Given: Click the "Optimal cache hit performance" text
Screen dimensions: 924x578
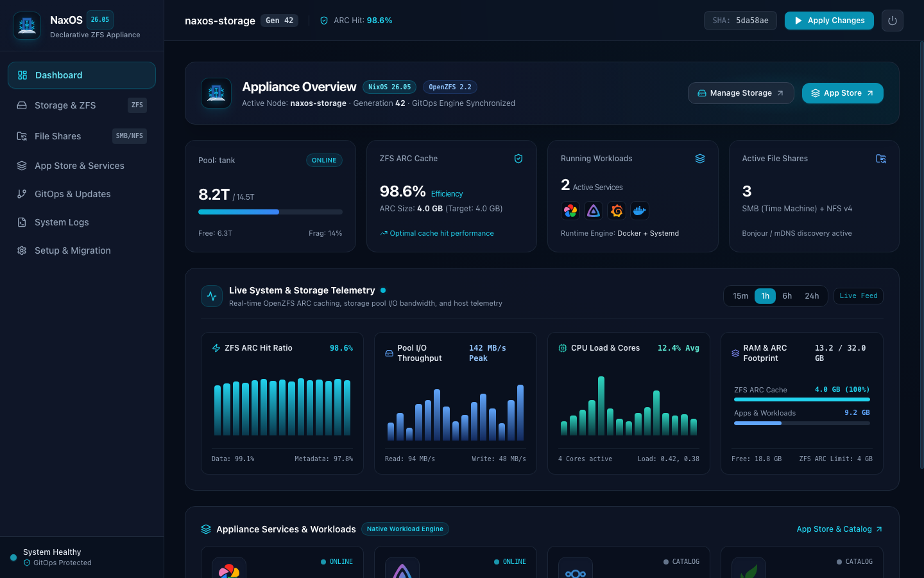Looking at the screenshot, I should [x=441, y=233].
